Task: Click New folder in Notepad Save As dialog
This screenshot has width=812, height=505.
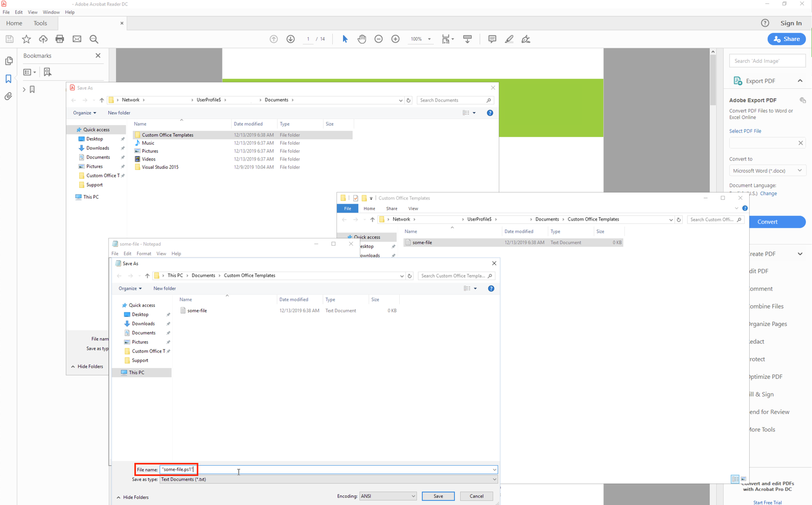Action: (165, 288)
